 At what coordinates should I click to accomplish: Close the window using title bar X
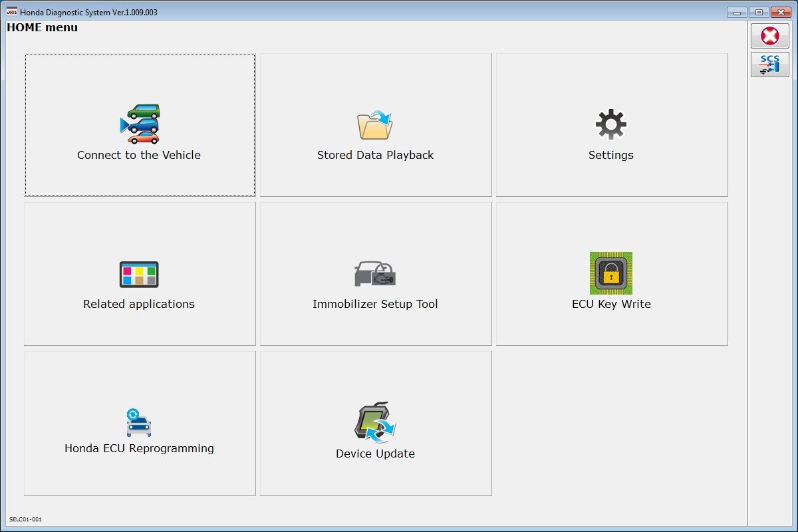pyautogui.click(x=779, y=12)
